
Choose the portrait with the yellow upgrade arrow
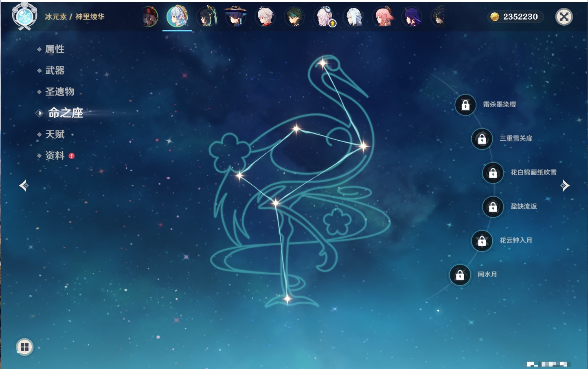pos(325,17)
